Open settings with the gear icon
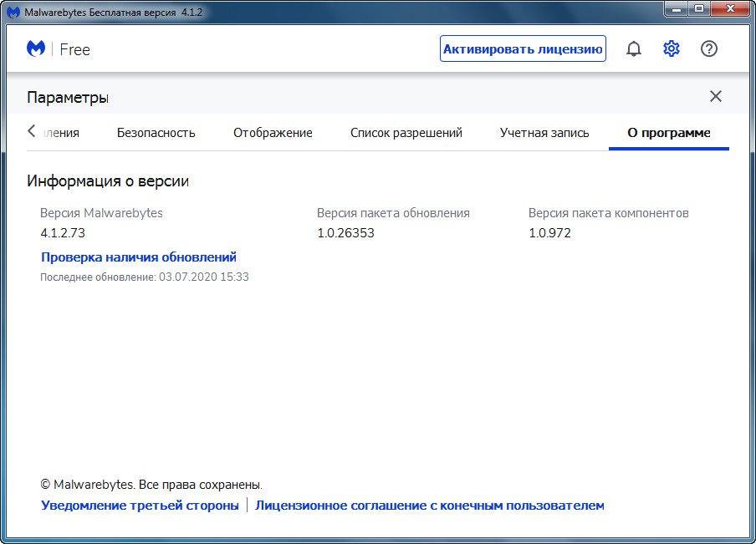This screenshot has width=756, height=544. 672,48
